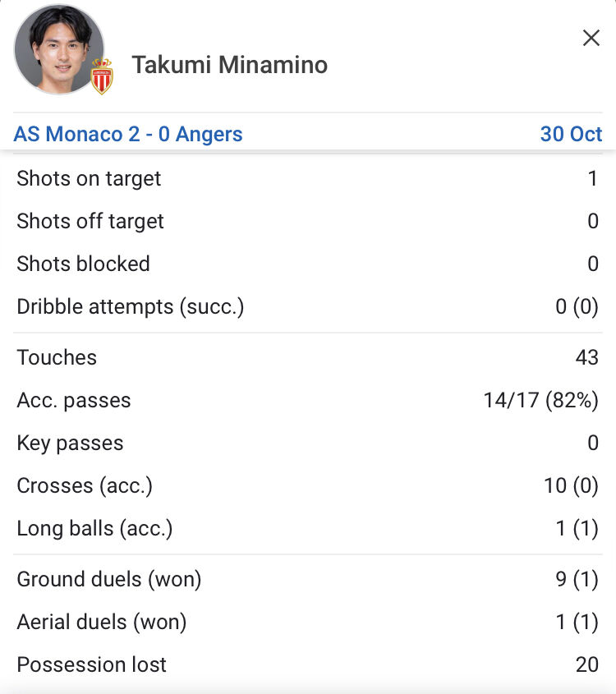Image resolution: width=616 pixels, height=694 pixels.
Task: Click the Touches value 43
Action: 586,357
